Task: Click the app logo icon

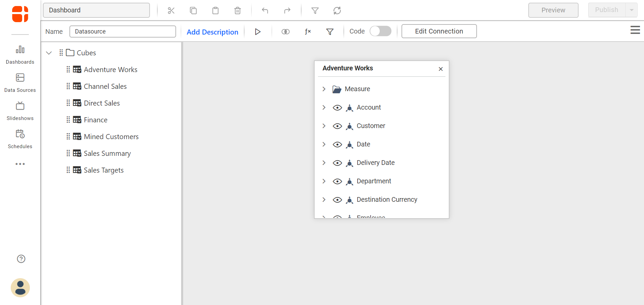Action: pos(20,14)
